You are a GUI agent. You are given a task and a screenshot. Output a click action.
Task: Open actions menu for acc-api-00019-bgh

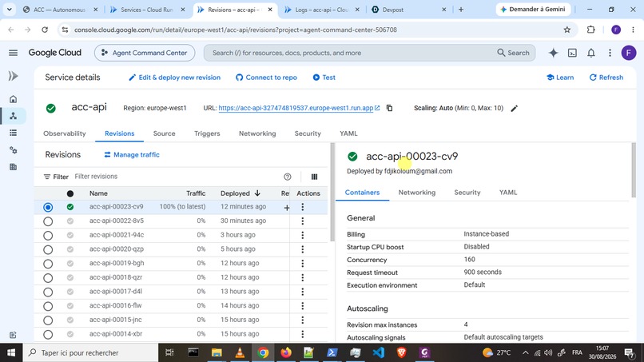(x=303, y=264)
